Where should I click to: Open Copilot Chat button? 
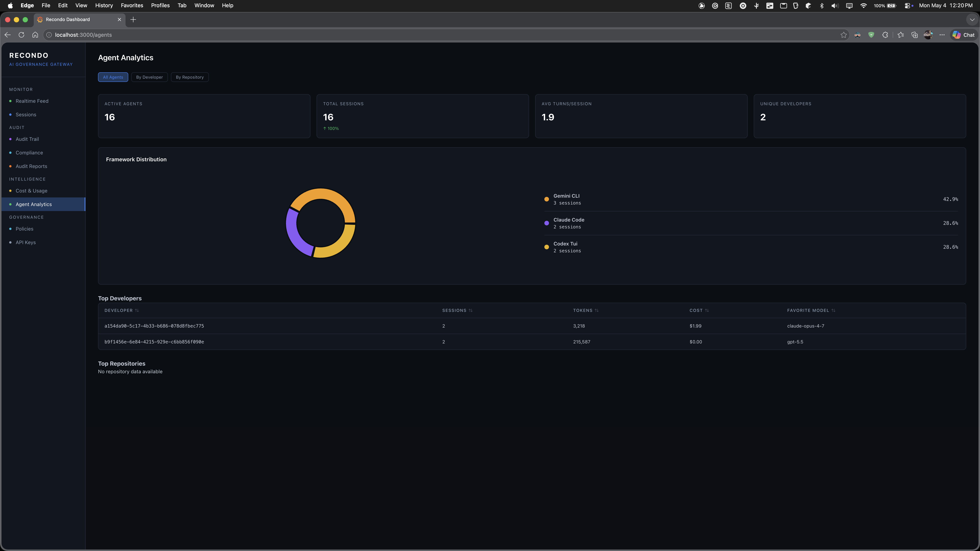point(963,35)
